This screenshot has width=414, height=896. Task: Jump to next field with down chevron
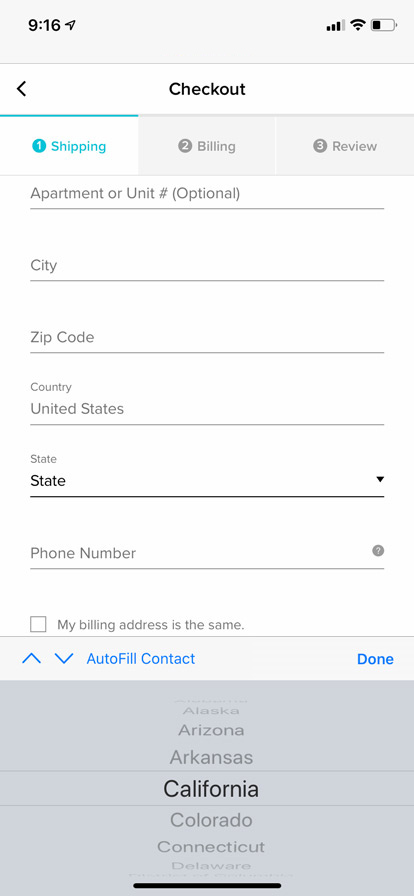coord(64,659)
